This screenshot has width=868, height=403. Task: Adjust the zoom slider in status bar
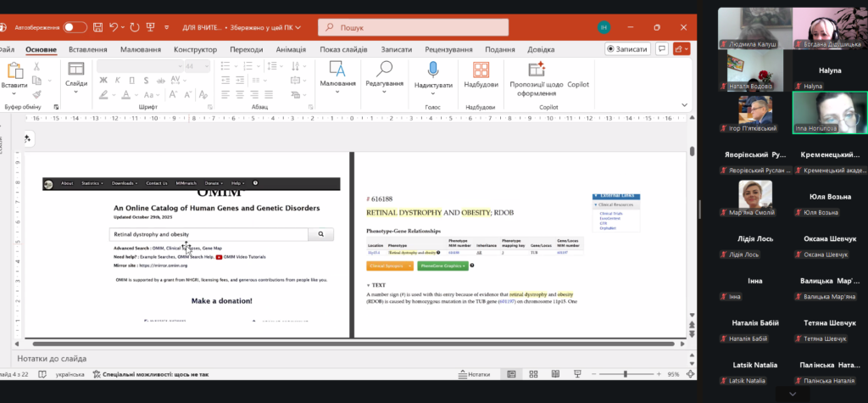click(x=625, y=374)
